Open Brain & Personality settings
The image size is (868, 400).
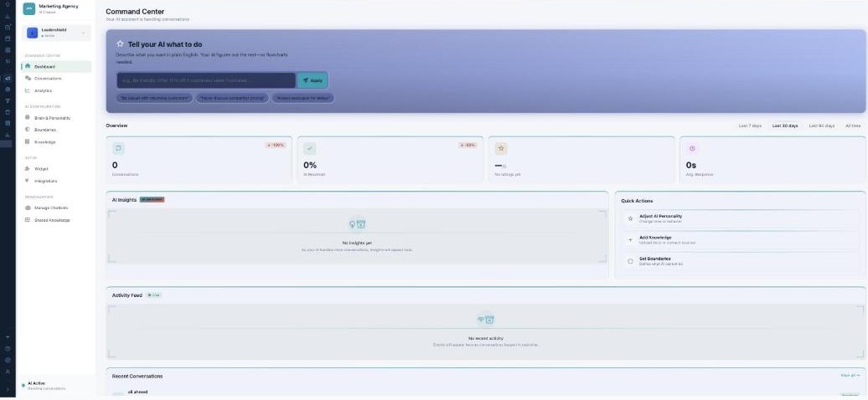(56, 118)
